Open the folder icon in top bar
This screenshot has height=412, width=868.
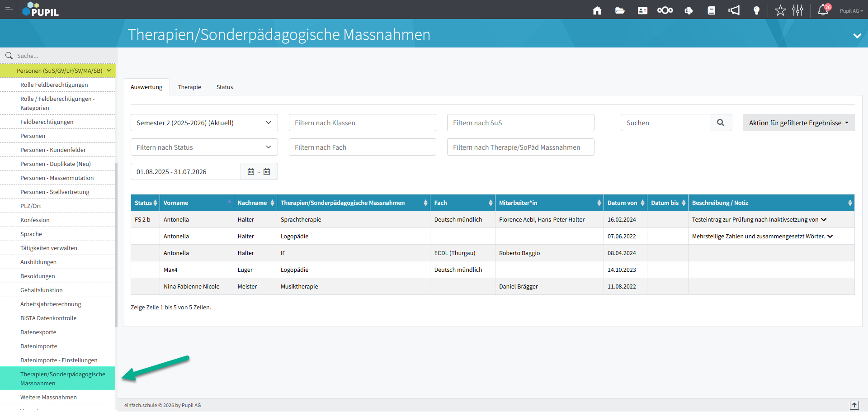pyautogui.click(x=620, y=10)
